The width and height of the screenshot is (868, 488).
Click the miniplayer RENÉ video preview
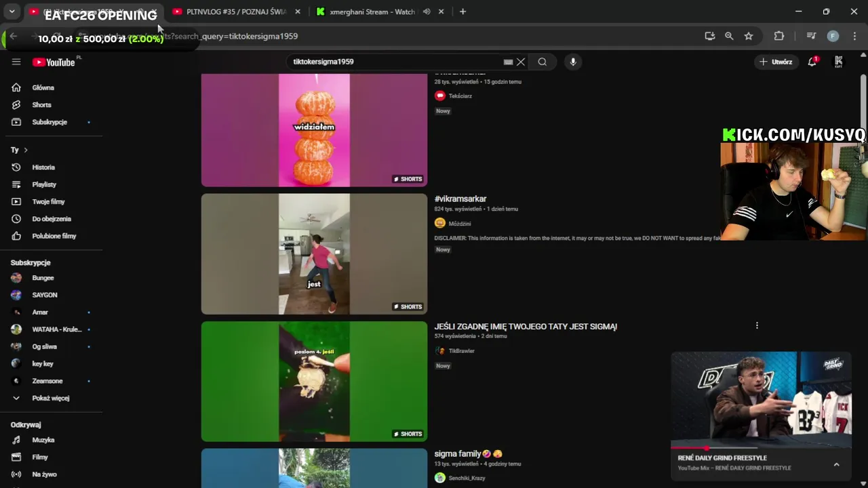tap(761, 400)
